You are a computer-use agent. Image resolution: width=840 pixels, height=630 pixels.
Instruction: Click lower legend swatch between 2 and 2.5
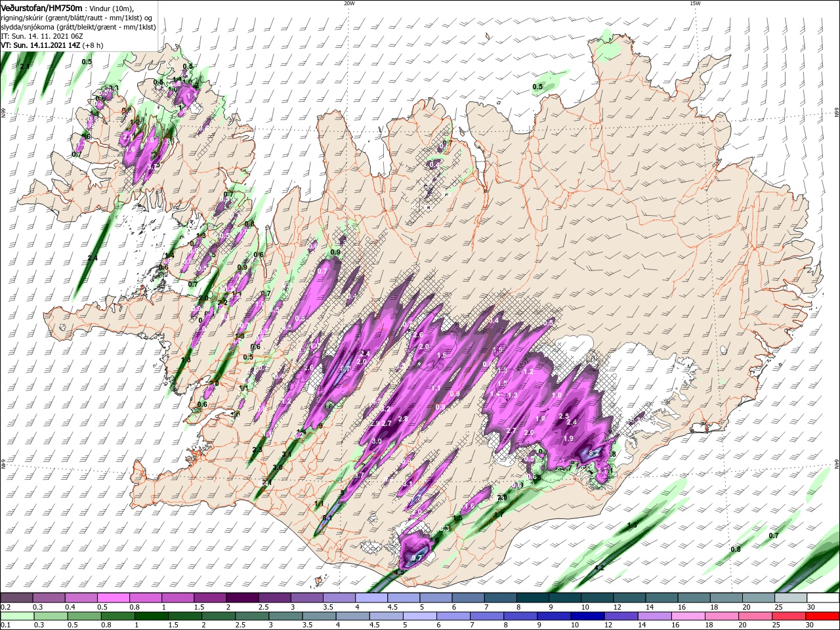(218, 616)
